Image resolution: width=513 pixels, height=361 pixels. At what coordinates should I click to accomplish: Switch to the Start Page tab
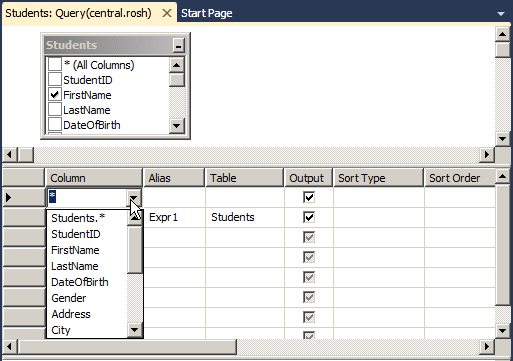tap(207, 13)
